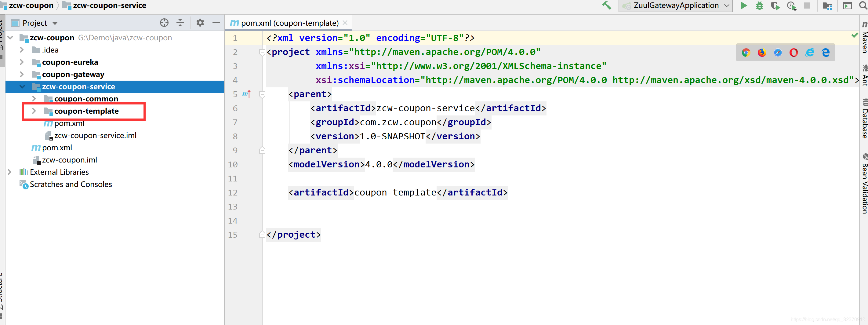Open file preview in Internet Explorer icon

pos(810,52)
